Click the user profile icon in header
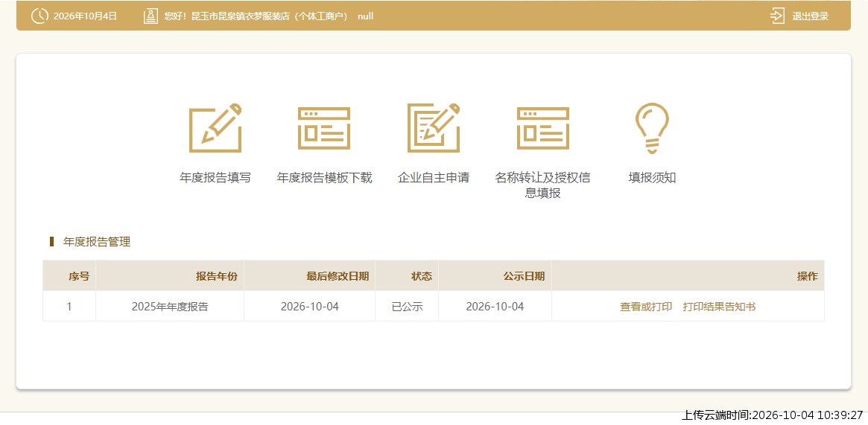This screenshot has width=868, height=425. (x=151, y=16)
